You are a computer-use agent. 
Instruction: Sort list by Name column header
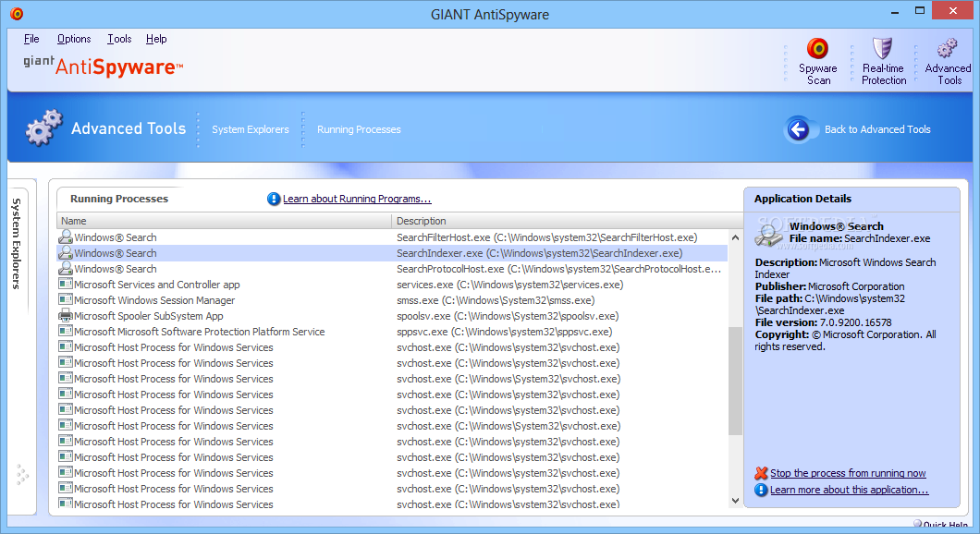[x=224, y=221]
